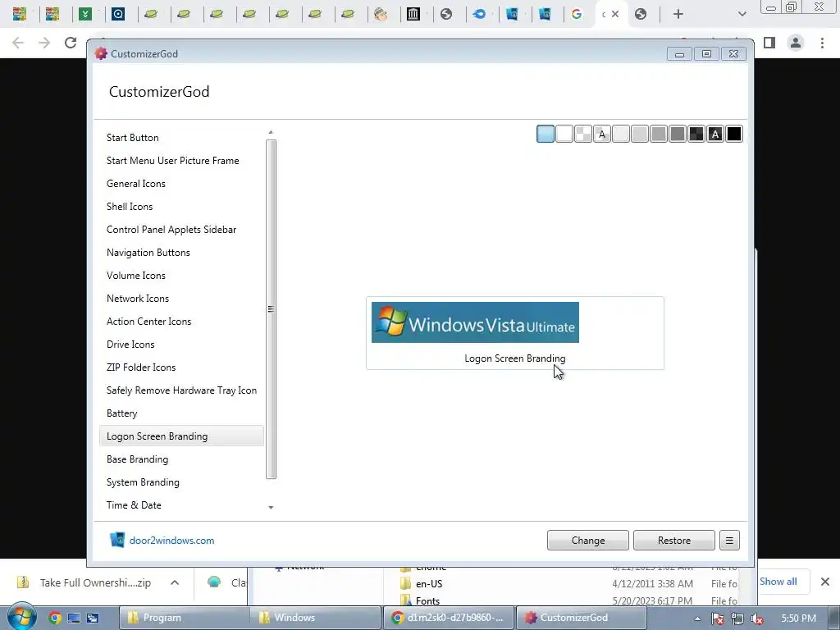
Task: Open Chrome profile icon
Action: [x=796, y=43]
